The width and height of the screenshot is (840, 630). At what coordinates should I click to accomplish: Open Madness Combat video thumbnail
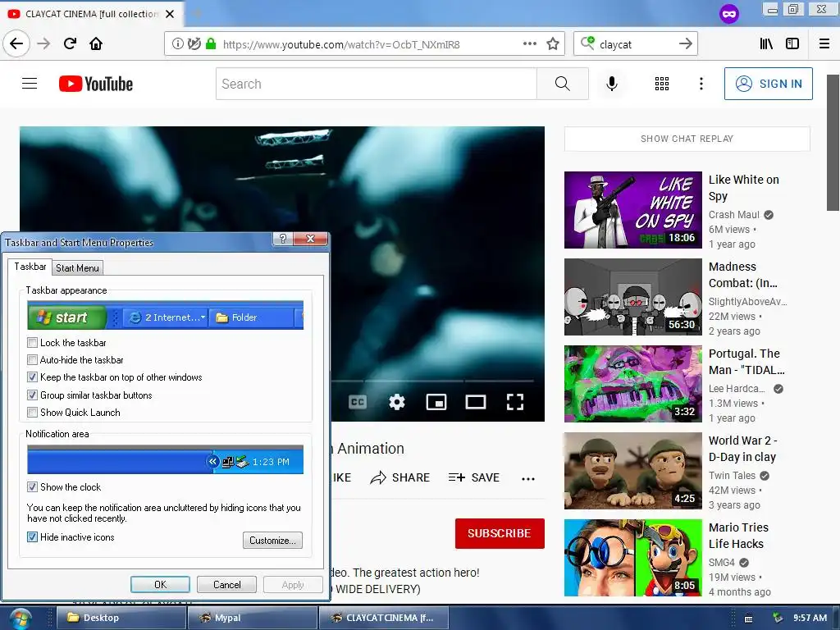pyautogui.click(x=632, y=297)
